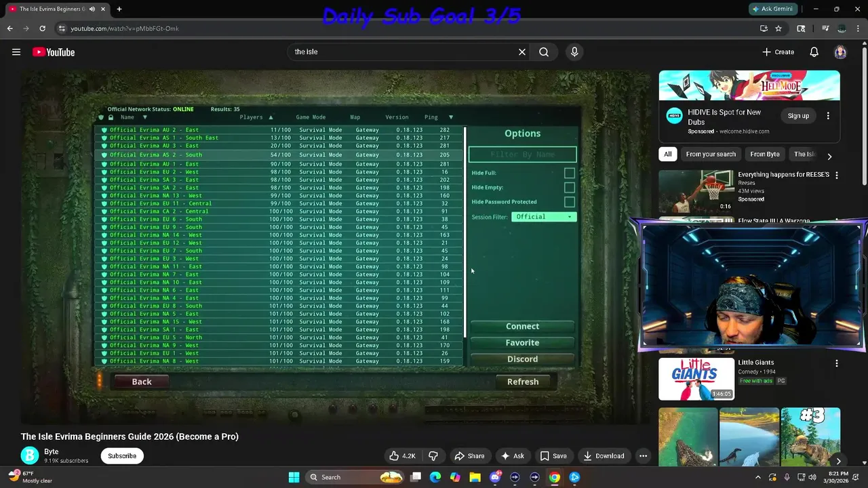Select server Official Evrima AS 2 - South

tap(279, 155)
